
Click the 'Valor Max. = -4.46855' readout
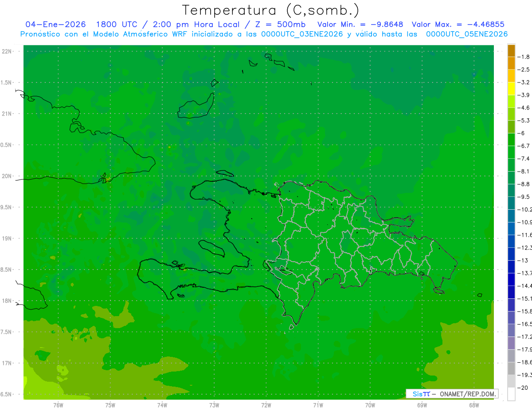point(458,24)
